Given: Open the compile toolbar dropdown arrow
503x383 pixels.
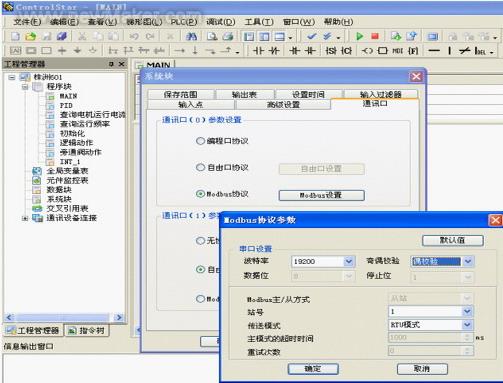Looking at the screenshot, I should click(x=339, y=37).
